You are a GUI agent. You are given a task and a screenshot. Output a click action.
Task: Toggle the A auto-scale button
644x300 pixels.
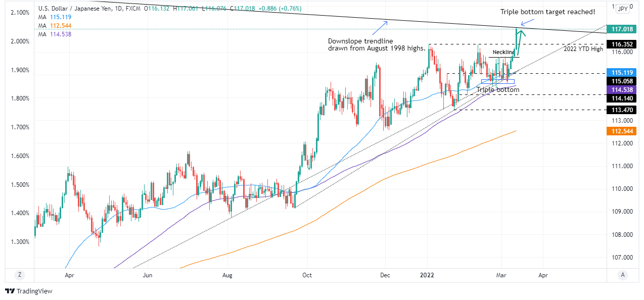click(623, 275)
